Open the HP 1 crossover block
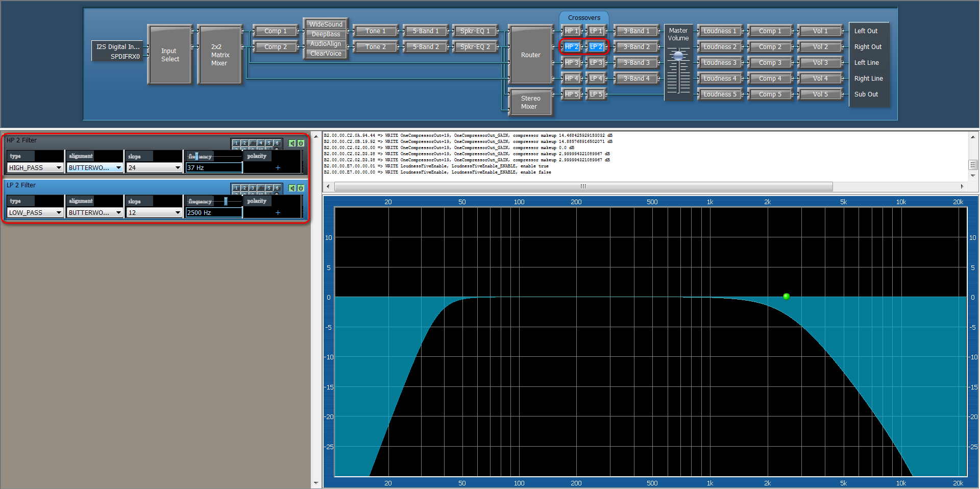 [572, 31]
